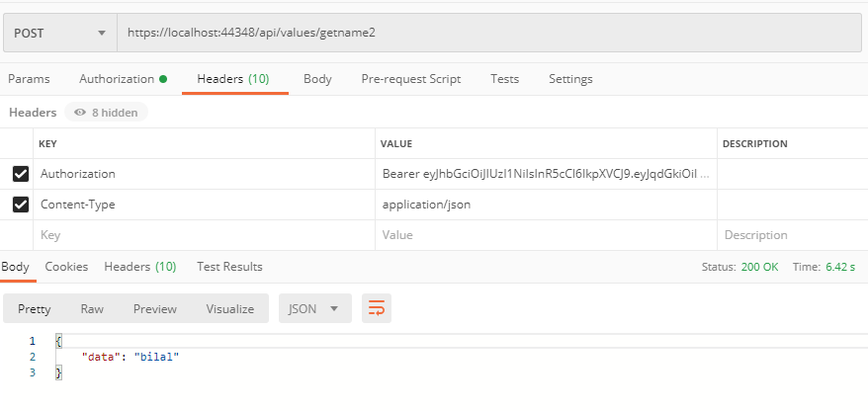Open the JSON format dropdown
The width and height of the screenshot is (868, 411).
pyautogui.click(x=314, y=309)
